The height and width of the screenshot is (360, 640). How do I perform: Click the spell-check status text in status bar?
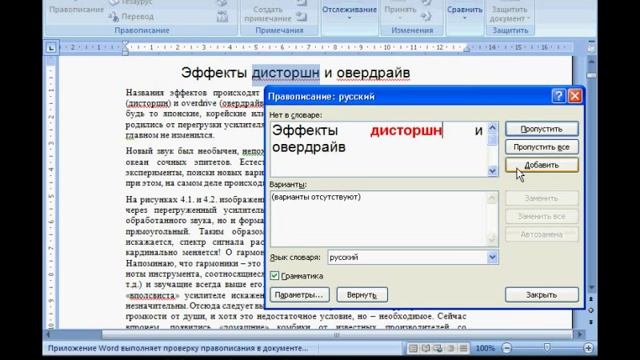(178, 348)
